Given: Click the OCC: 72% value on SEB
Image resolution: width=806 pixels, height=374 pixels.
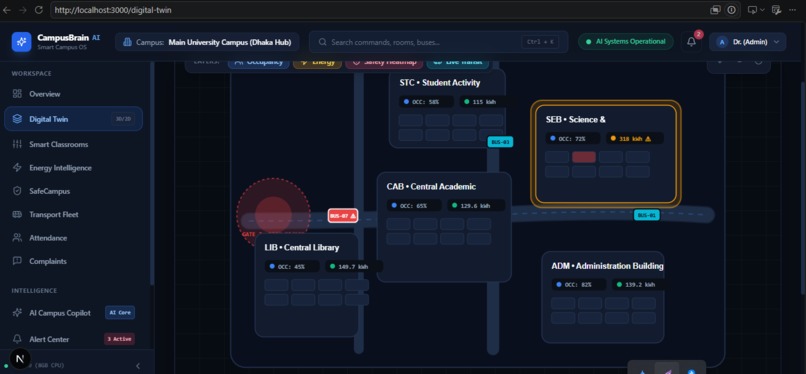Looking at the screenshot, I should click(571, 139).
